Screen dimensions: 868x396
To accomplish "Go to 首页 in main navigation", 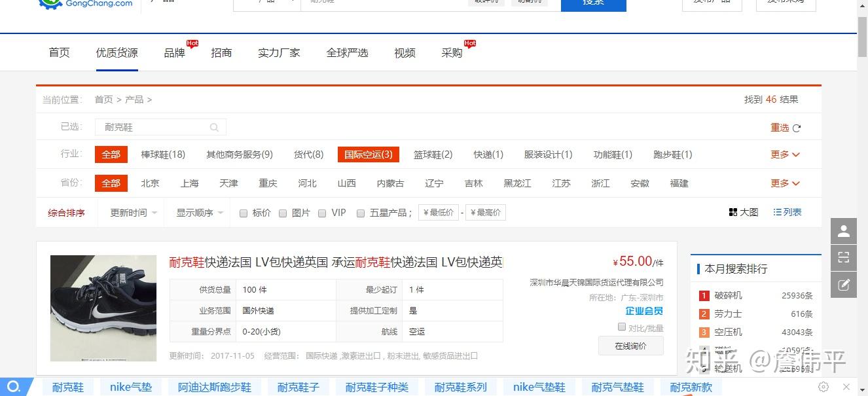I will (x=59, y=52).
